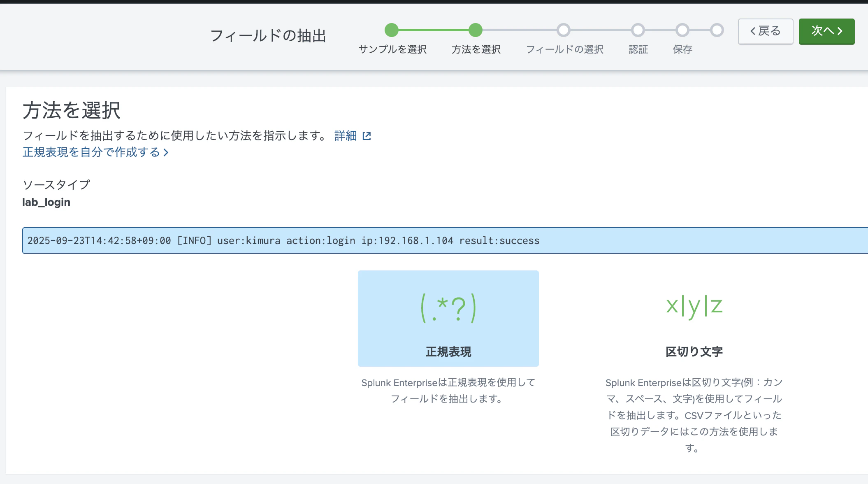Click the 正規表現 description paragraph
The image size is (868, 484).
[x=448, y=391]
